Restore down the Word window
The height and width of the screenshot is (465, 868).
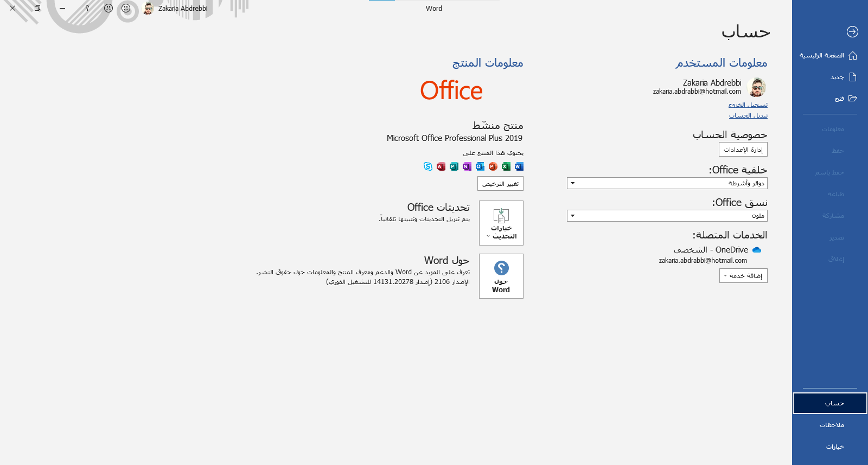37,8
